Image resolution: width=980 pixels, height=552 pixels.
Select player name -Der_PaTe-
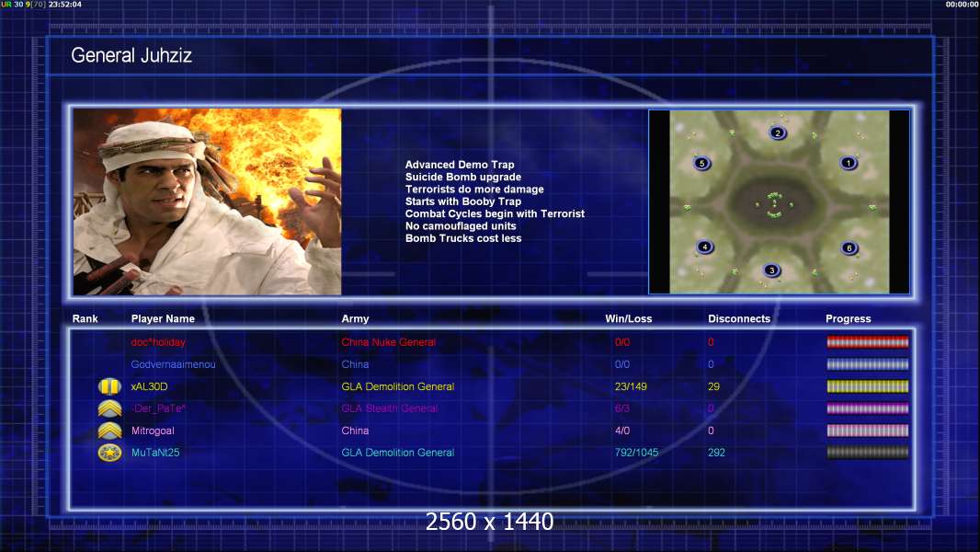158,408
